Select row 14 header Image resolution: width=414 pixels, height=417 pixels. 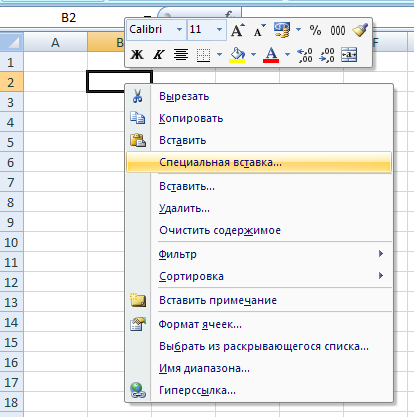tap(11, 322)
